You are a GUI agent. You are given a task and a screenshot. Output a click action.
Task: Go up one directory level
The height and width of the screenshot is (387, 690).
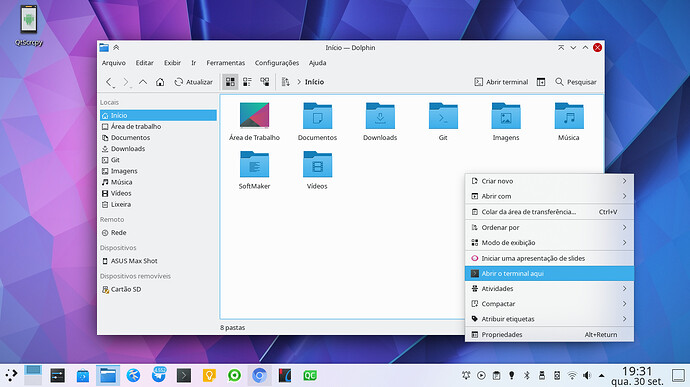tap(143, 82)
